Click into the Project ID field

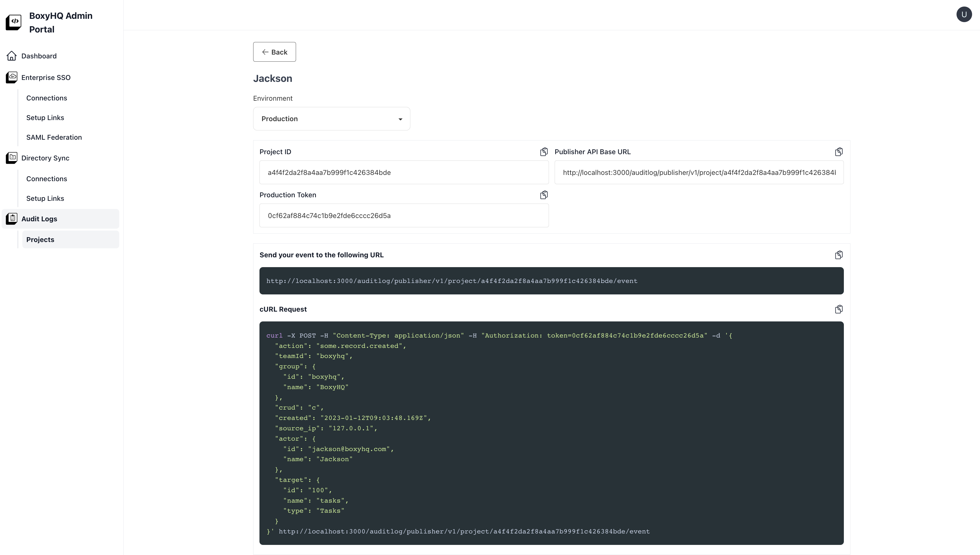click(x=404, y=172)
